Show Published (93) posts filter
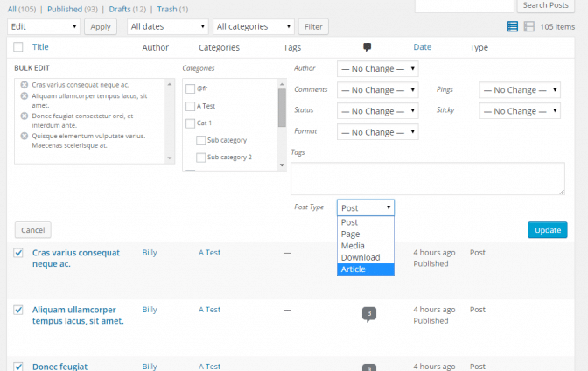The width and height of the screenshot is (588, 371). tap(73, 9)
